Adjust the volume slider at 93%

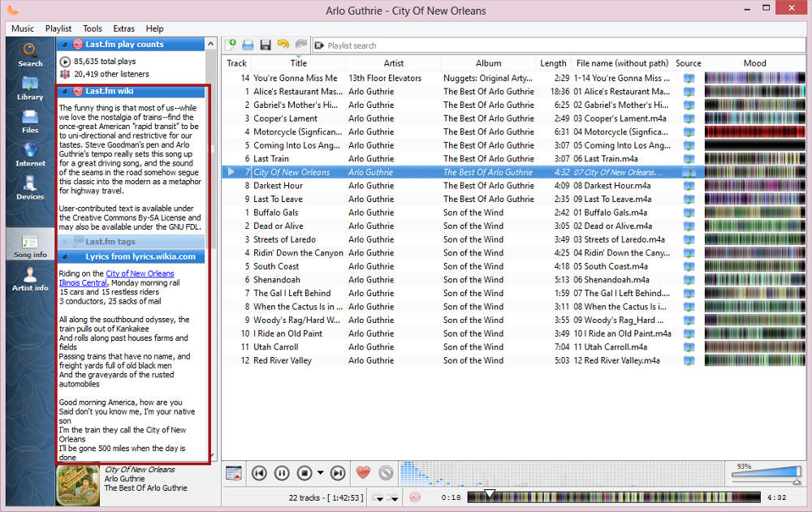(x=767, y=473)
